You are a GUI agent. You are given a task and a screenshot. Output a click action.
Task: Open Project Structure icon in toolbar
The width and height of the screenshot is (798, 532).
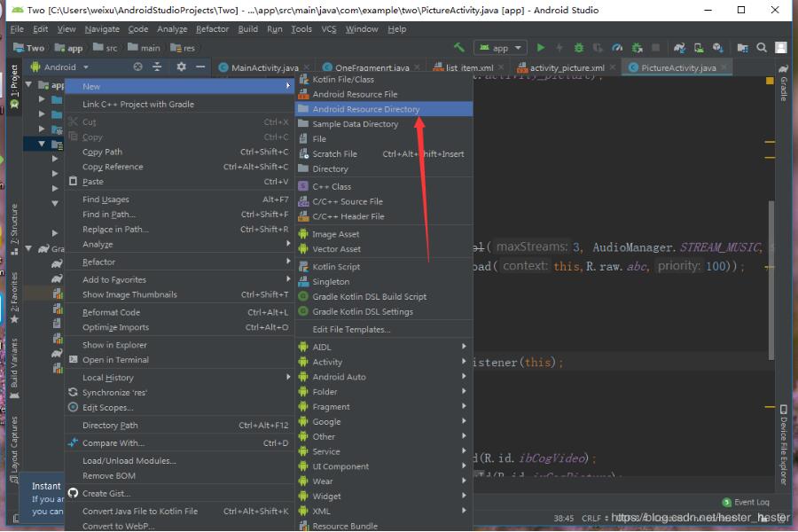point(742,47)
